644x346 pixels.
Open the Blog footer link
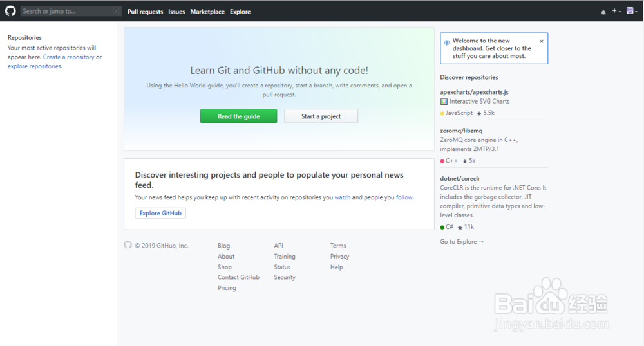(x=224, y=246)
